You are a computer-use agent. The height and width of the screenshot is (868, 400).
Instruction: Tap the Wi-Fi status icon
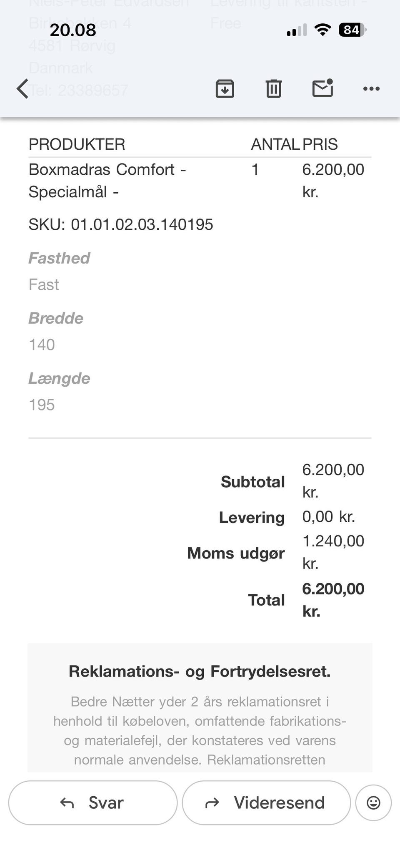[x=322, y=30]
